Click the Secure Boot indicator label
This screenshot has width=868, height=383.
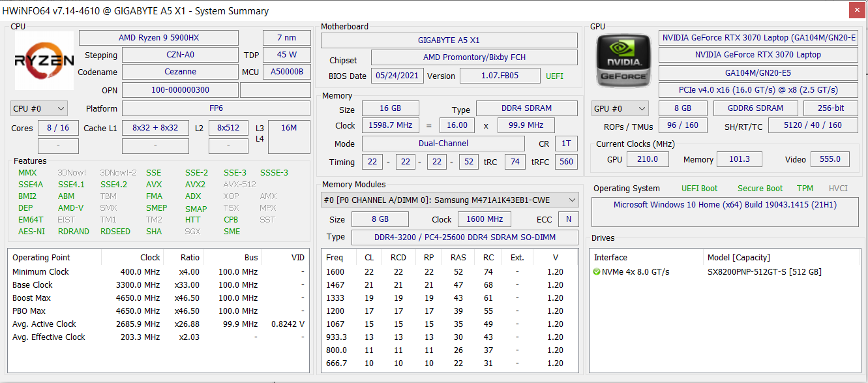coord(760,189)
